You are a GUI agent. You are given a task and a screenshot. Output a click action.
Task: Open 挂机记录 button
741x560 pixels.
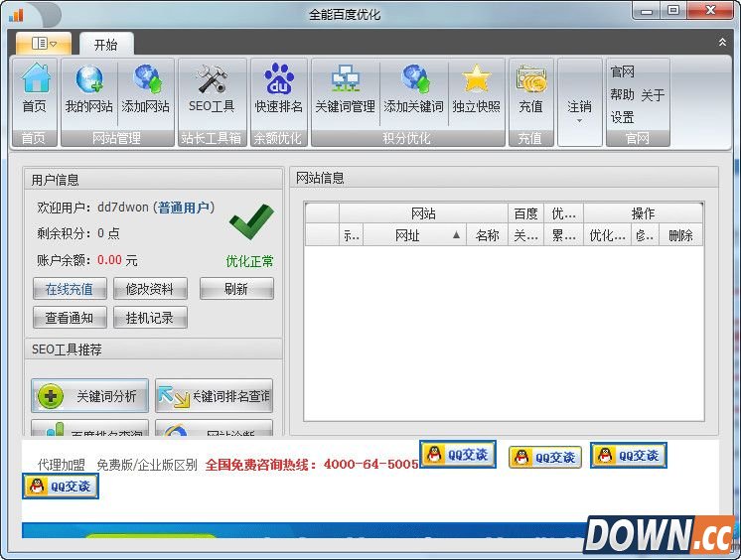pos(150,318)
